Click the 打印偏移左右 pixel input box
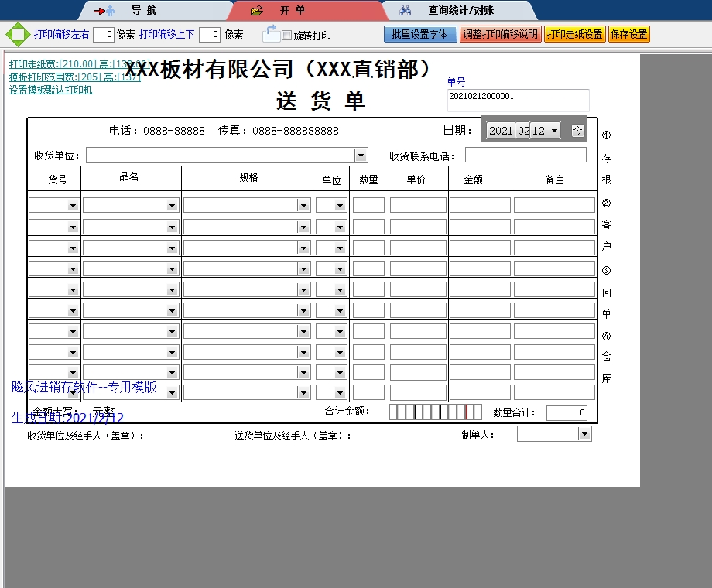 [x=104, y=35]
